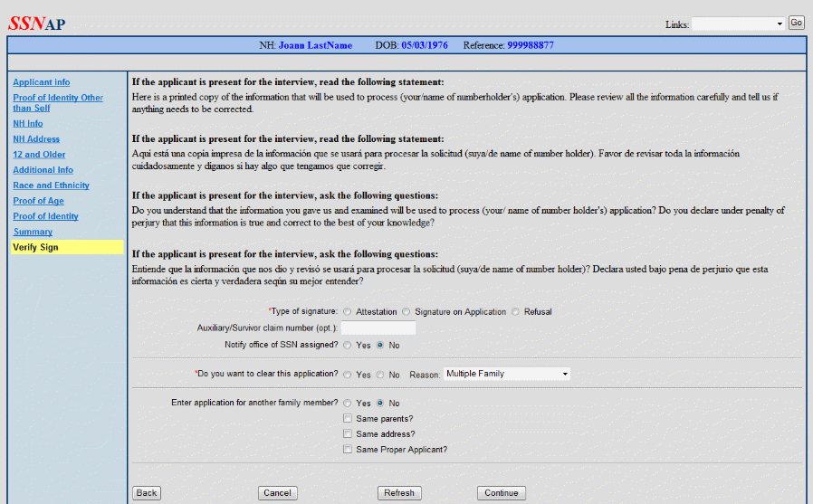Expand the Links dropdown at top
Screen dimensions: 813x504
click(738, 24)
